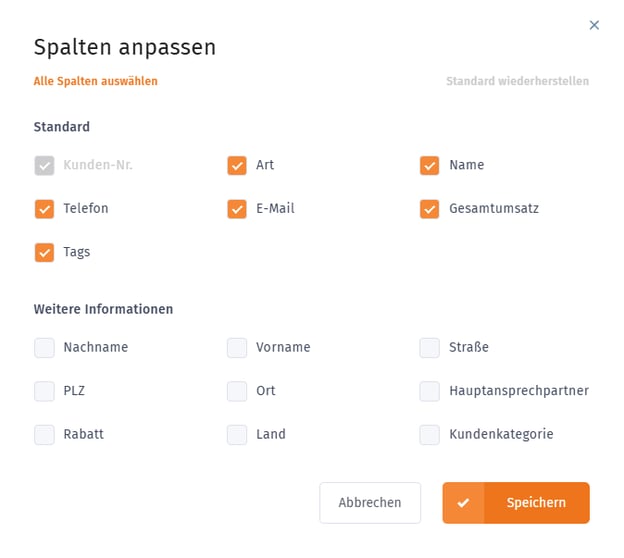This screenshot has height=558, width=624.
Task: Tick the Kundenkategorie checkbox
Action: tap(430, 435)
